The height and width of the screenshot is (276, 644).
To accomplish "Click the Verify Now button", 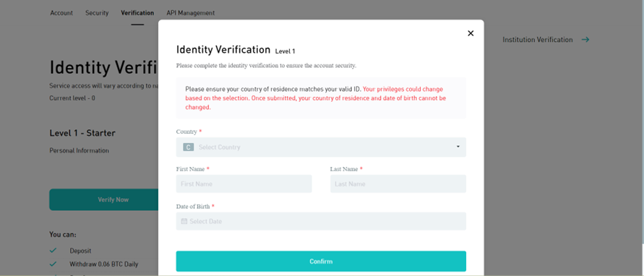I will click(104, 199).
